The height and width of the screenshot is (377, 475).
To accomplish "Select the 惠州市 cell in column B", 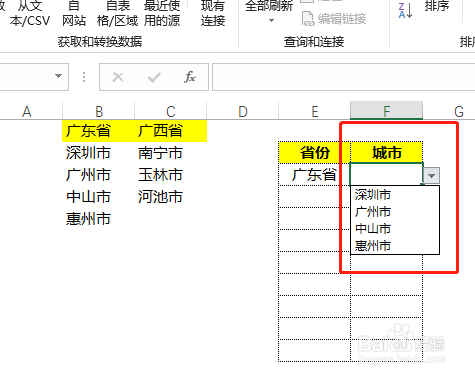I will pyautogui.click(x=98, y=219).
